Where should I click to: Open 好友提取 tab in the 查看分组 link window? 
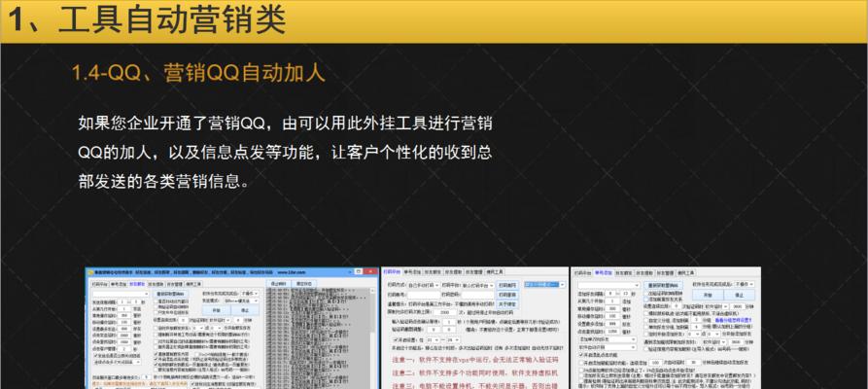[643, 272]
